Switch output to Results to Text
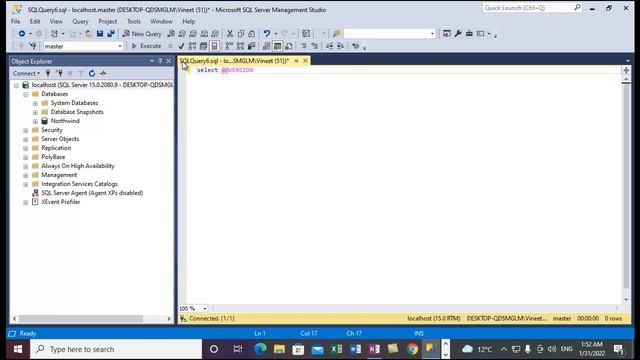 coord(266,46)
